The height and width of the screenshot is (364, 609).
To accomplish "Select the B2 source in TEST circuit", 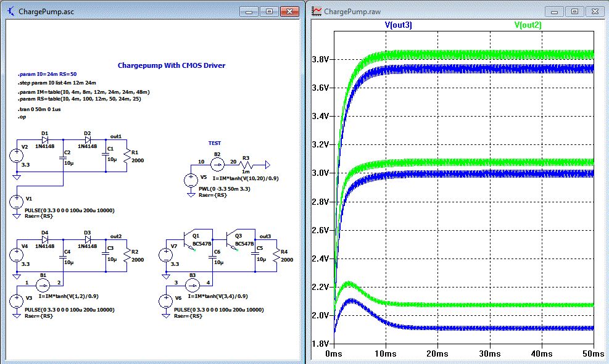I will [217, 165].
